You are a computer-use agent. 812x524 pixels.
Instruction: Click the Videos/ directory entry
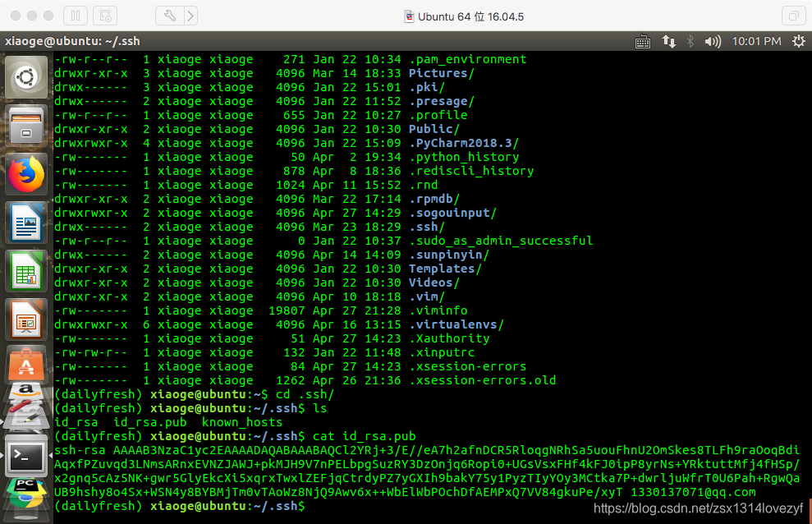434,283
